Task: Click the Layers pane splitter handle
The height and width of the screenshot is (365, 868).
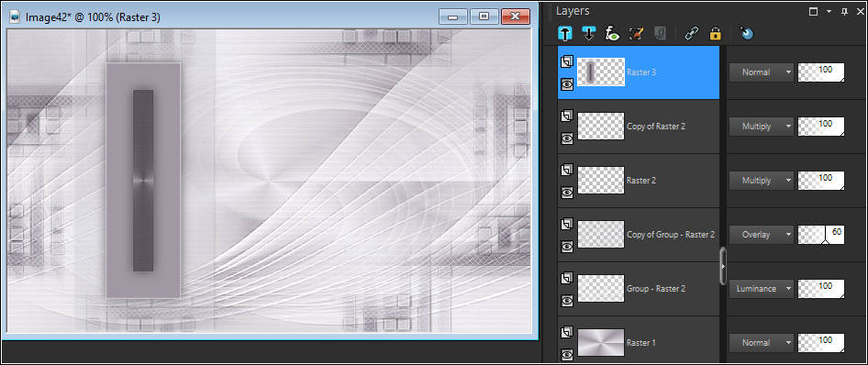Action: click(x=723, y=266)
